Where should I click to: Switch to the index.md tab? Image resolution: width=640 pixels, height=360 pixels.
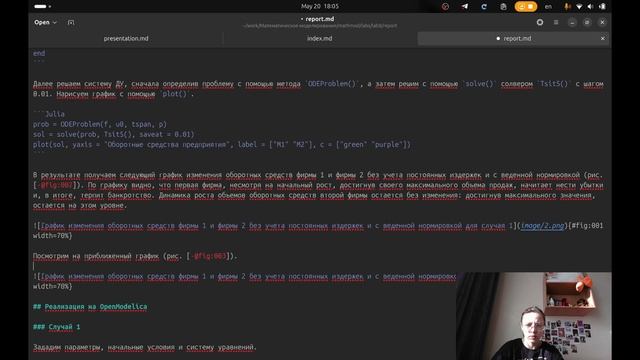pos(320,38)
